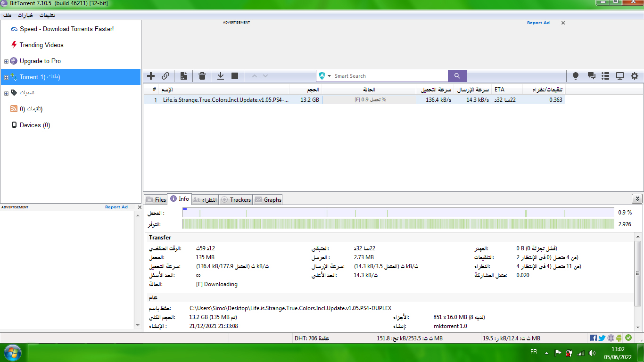Click the downloaded pieces progress bar

[398, 213]
